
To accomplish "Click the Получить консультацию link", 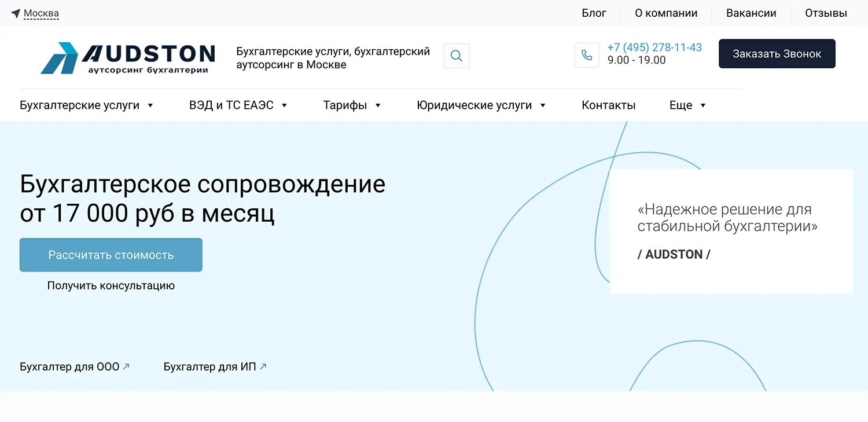I will coord(111,285).
